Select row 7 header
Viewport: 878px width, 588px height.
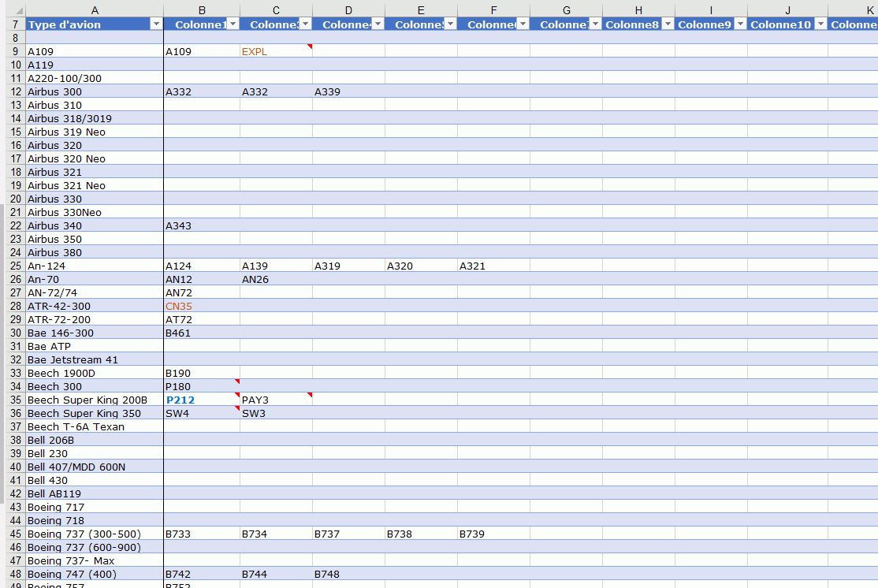click(15, 24)
